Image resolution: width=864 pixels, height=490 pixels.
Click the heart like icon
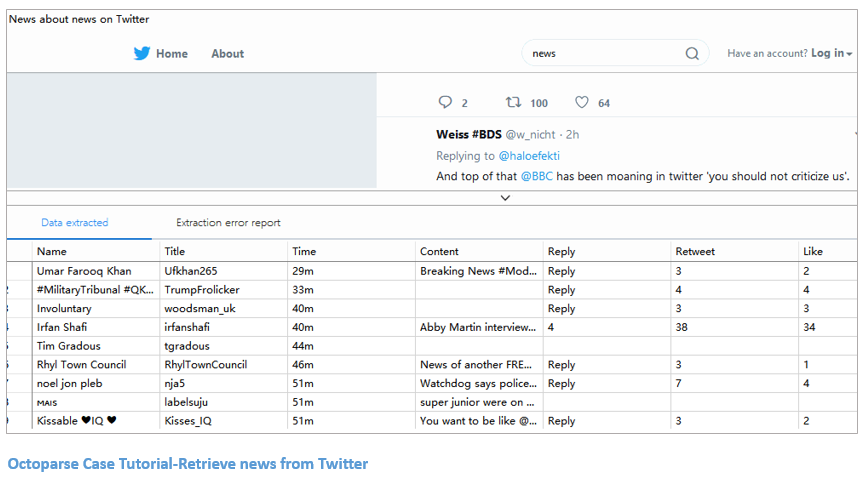tap(582, 102)
